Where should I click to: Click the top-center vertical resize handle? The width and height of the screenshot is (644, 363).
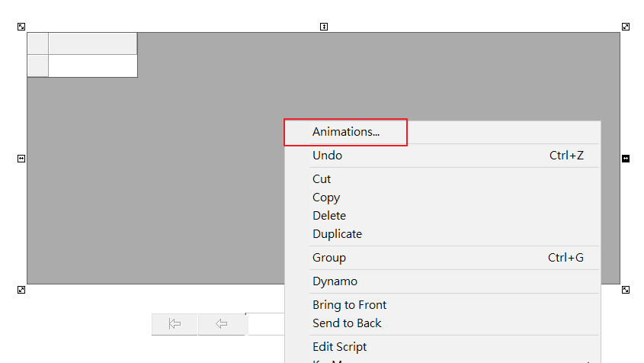coord(324,27)
